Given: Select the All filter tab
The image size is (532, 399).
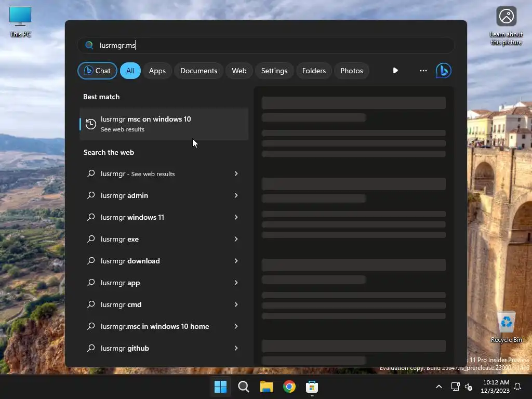Looking at the screenshot, I should pyautogui.click(x=130, y=71).
